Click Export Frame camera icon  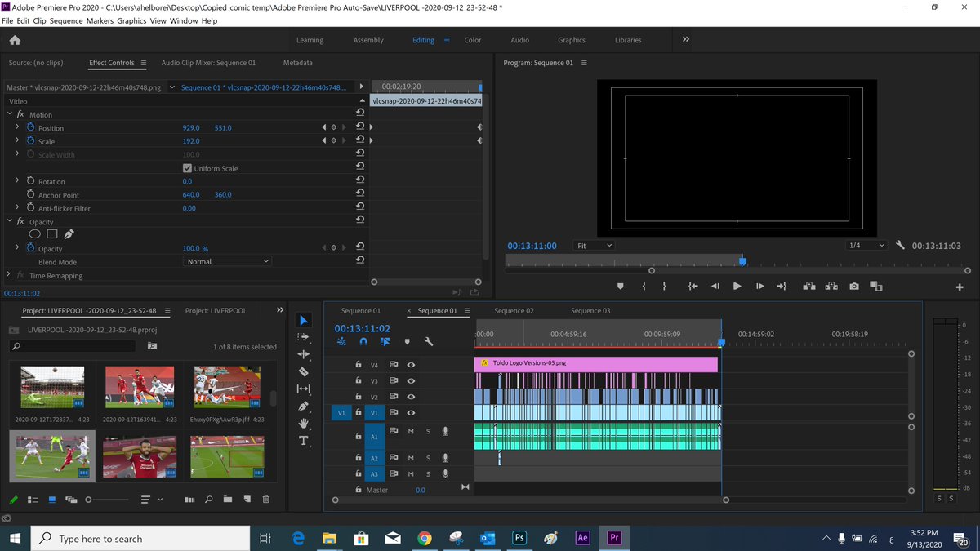point(853,286)
